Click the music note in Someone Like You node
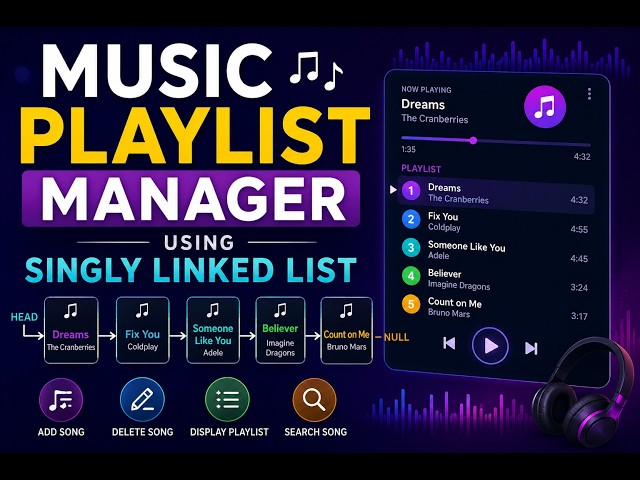 point(213,311)
